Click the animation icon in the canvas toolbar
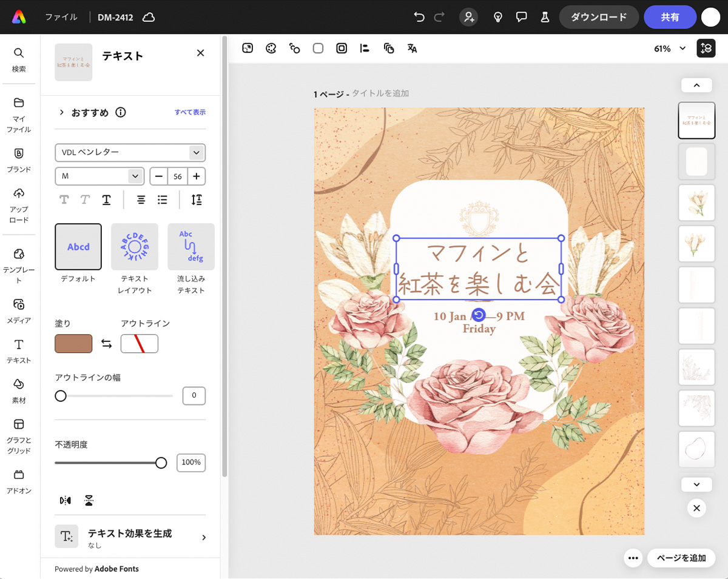The height and width of the screenshot is (579, 728). (295, 49)
